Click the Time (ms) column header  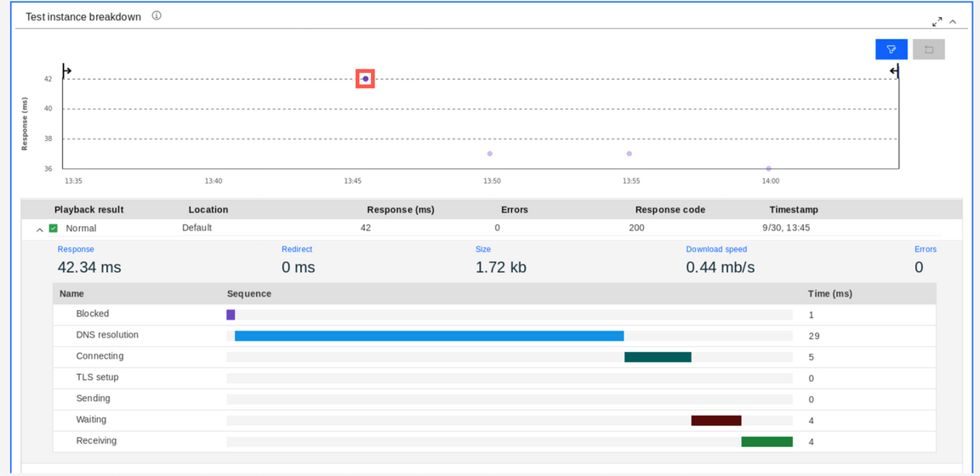pos(830,293)
